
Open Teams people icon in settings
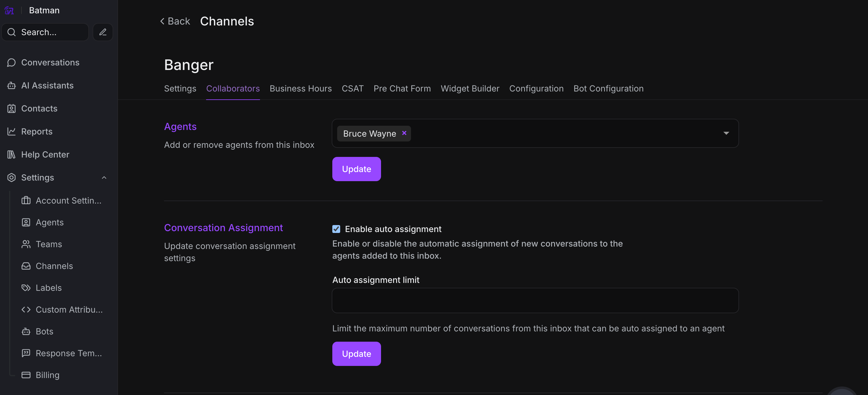point(26,244)
